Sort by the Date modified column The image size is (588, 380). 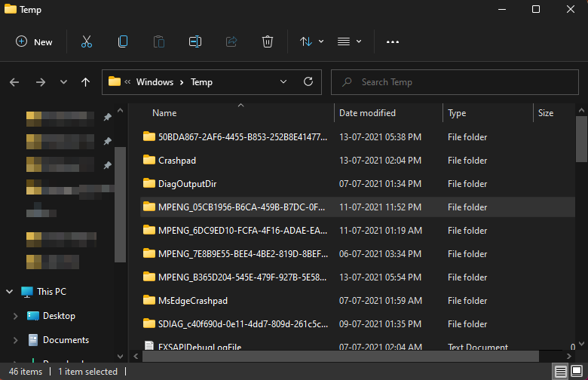367,113
